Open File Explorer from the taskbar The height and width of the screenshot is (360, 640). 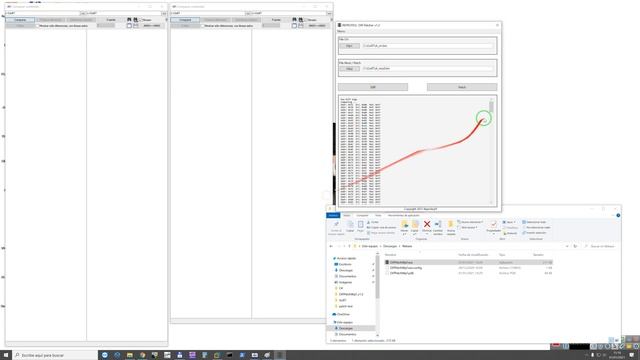coord(130,355)
